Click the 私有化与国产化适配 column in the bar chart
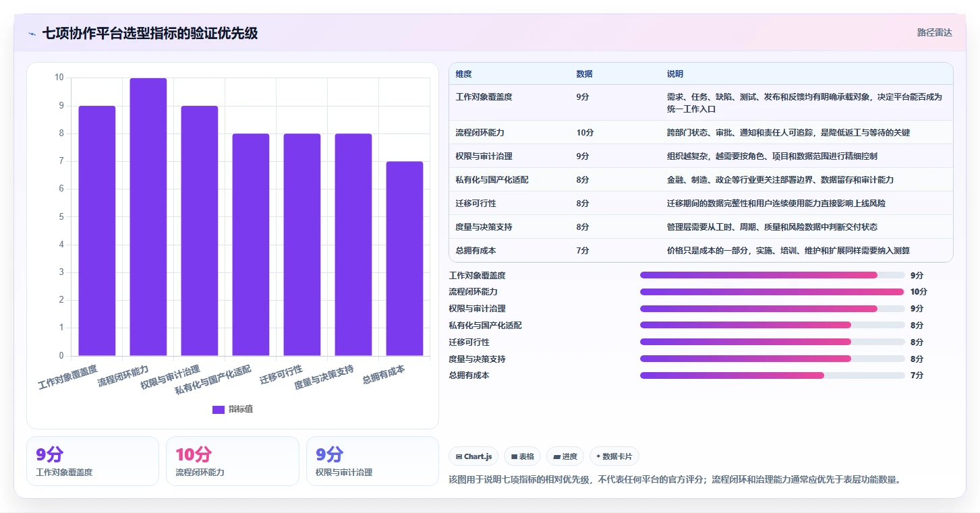This screenshot has width=980, height=513. coord(251,245)
